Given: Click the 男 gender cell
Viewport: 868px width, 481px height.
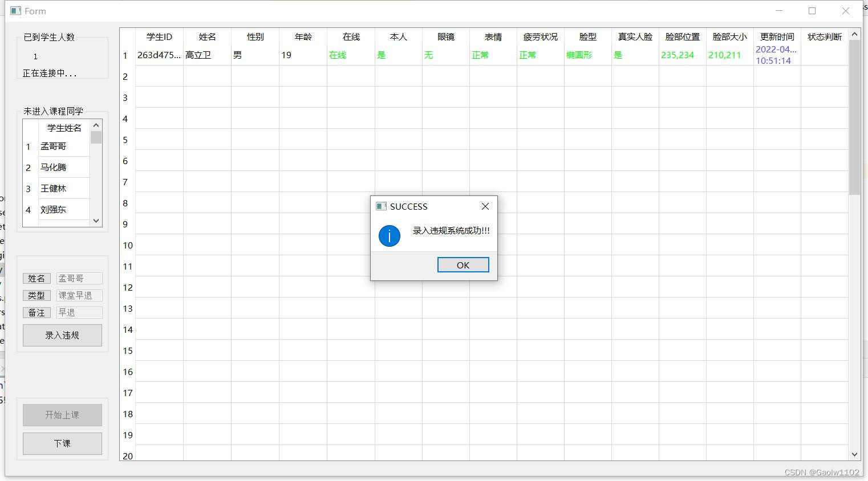Looking at the screenshot, I should (x=255, y=55).
